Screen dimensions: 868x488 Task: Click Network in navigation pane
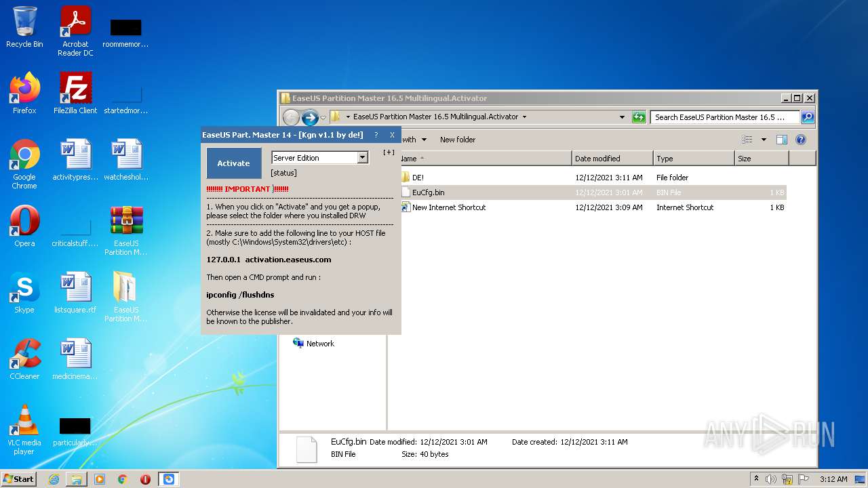tap(320, 344)
